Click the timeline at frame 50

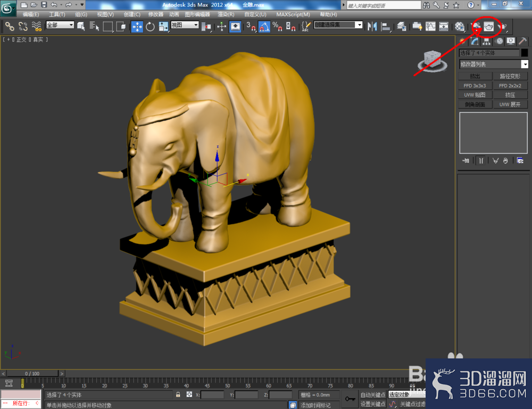[x=228, y=383]
